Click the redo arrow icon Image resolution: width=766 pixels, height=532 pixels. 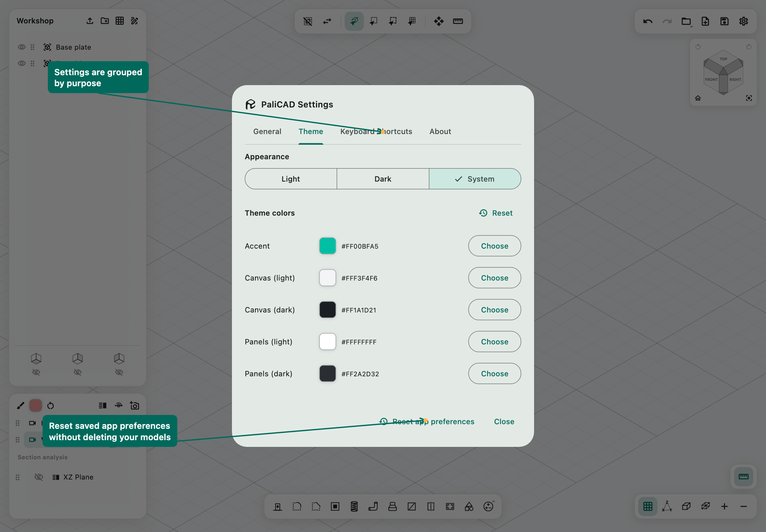667,21
